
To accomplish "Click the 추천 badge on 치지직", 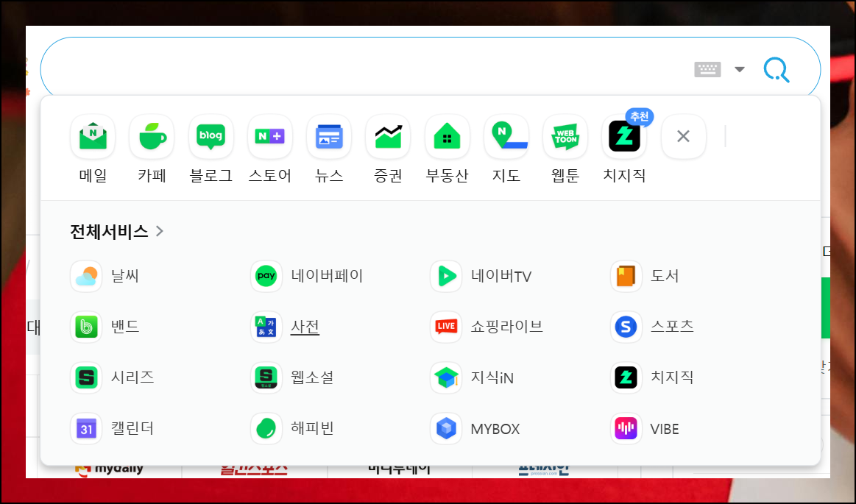I will click(x=640, y=117).
